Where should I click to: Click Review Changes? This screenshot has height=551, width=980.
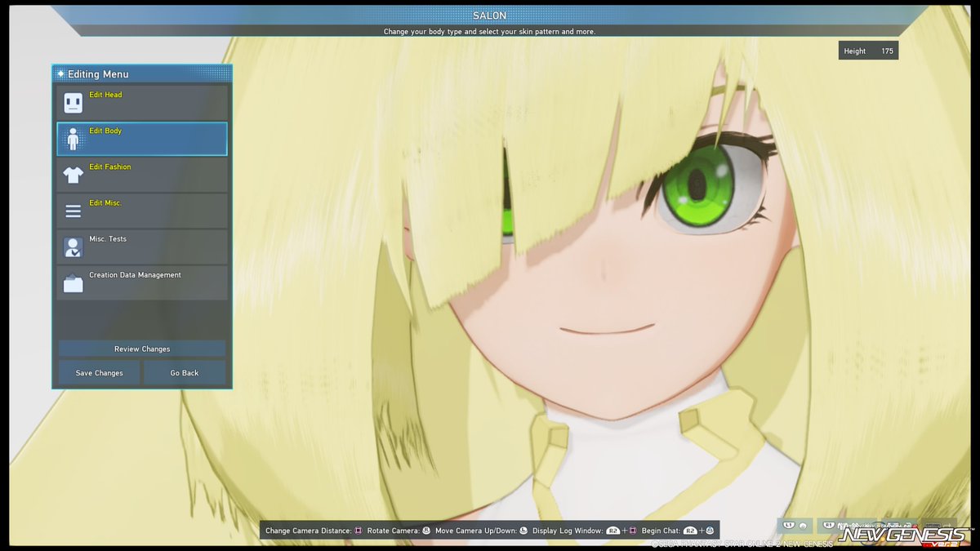tap(141, 348)
